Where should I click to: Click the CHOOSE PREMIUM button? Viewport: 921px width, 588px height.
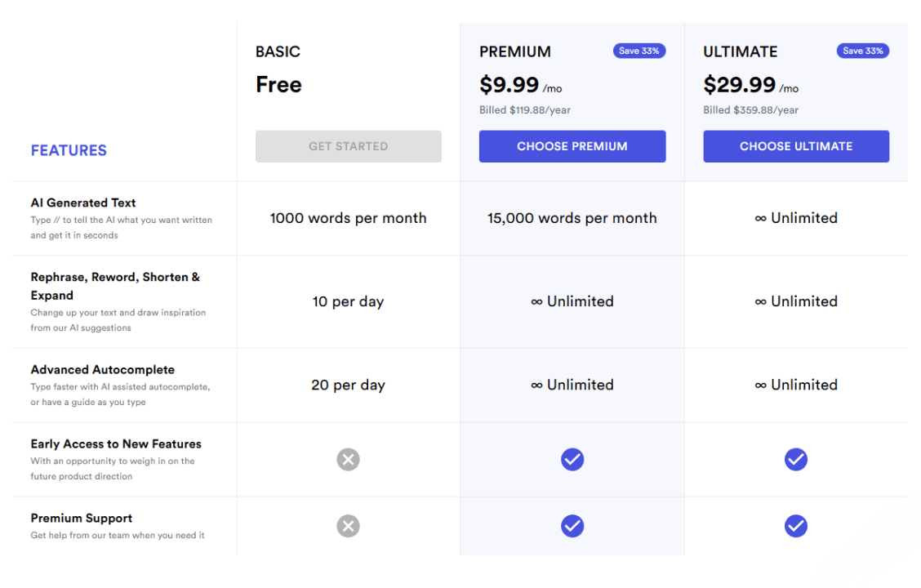coord(572,146)
